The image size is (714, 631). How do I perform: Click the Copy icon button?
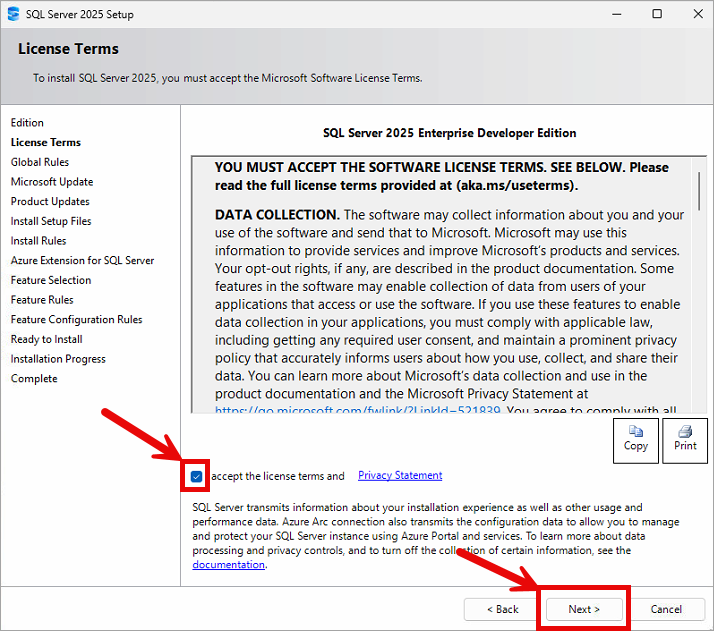click(635, 440)
